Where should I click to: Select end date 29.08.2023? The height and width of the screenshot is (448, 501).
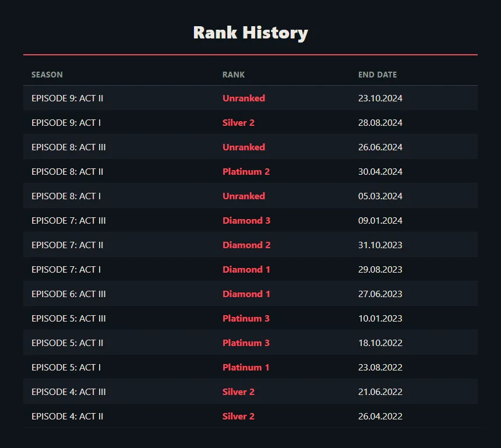380,270
